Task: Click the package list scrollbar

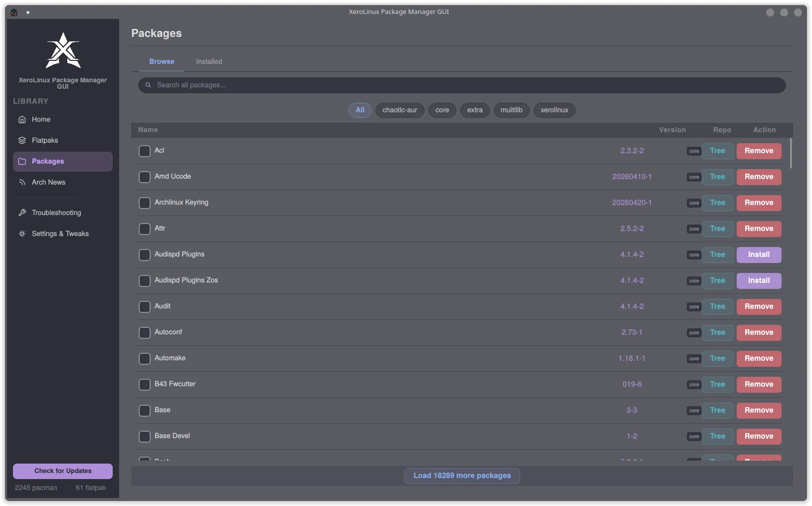Action: pyautogui.click(x=791, y=153)
